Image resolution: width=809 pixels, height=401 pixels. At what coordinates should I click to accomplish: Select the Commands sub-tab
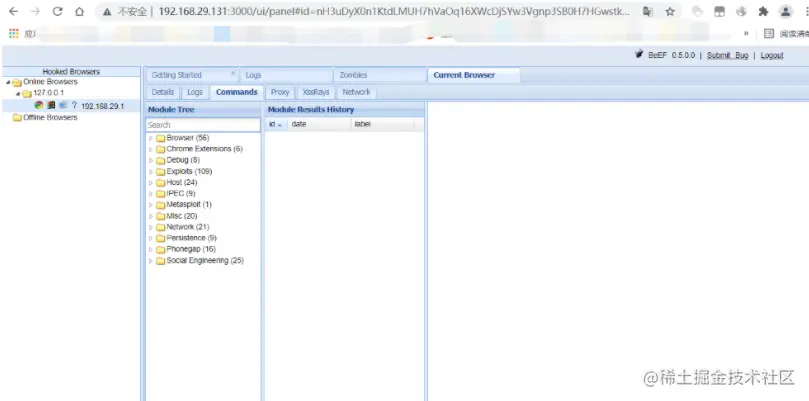point(237,92)
